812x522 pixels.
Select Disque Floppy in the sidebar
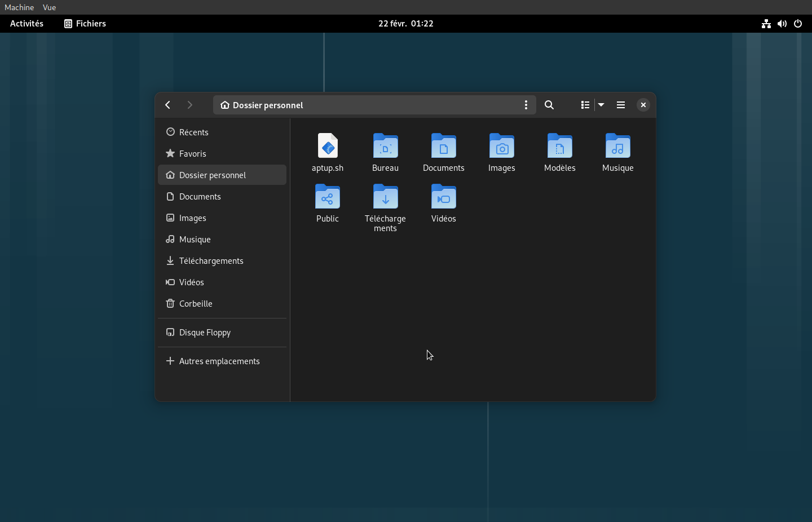point(205,333)
